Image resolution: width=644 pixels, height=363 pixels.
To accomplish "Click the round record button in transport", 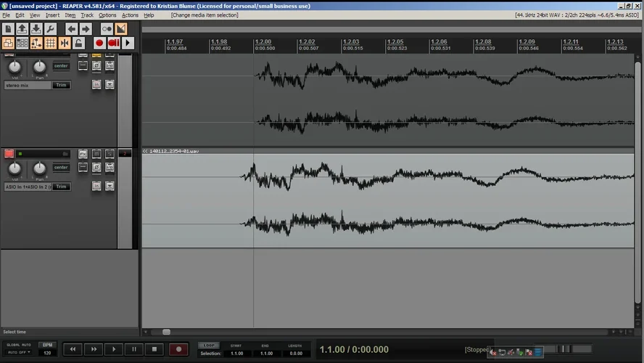I will point(178,349).
